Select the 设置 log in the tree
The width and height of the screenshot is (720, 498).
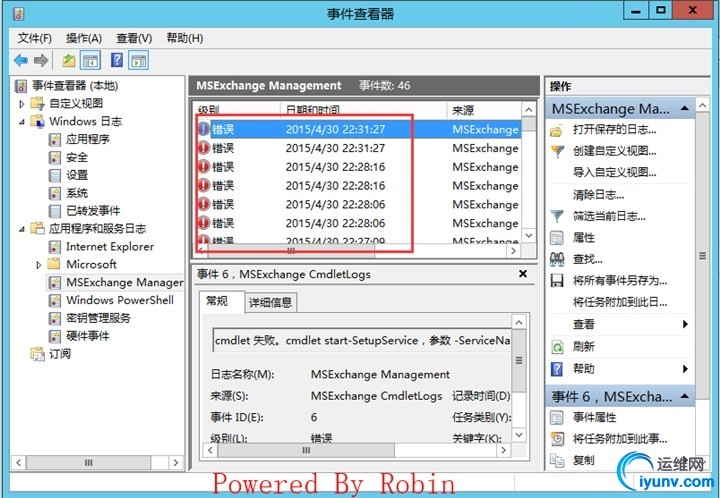click(x=77, y=175)
